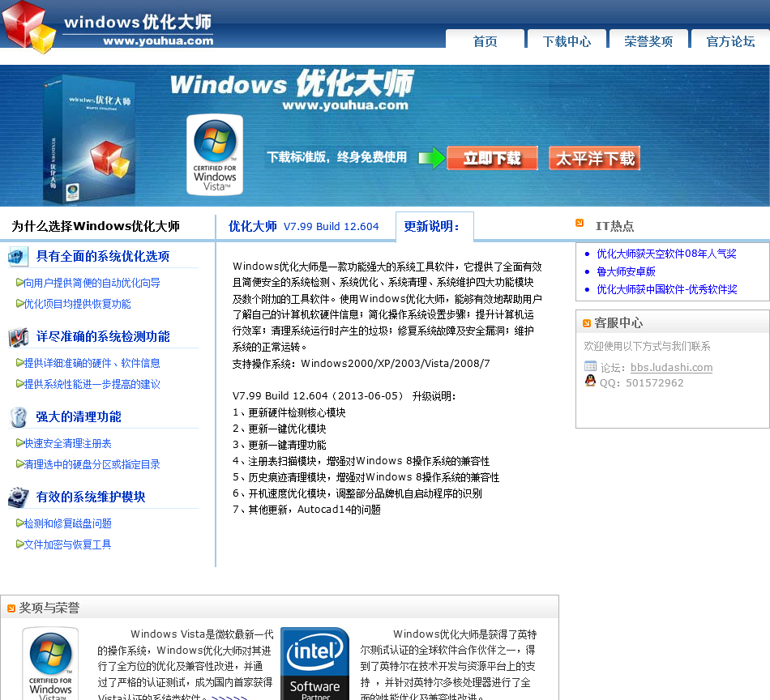Click the recycle bin icon beside 强大的清理功能
This screenshot has width=770, height=700.
pyautogui.click(x=18, y=416)
